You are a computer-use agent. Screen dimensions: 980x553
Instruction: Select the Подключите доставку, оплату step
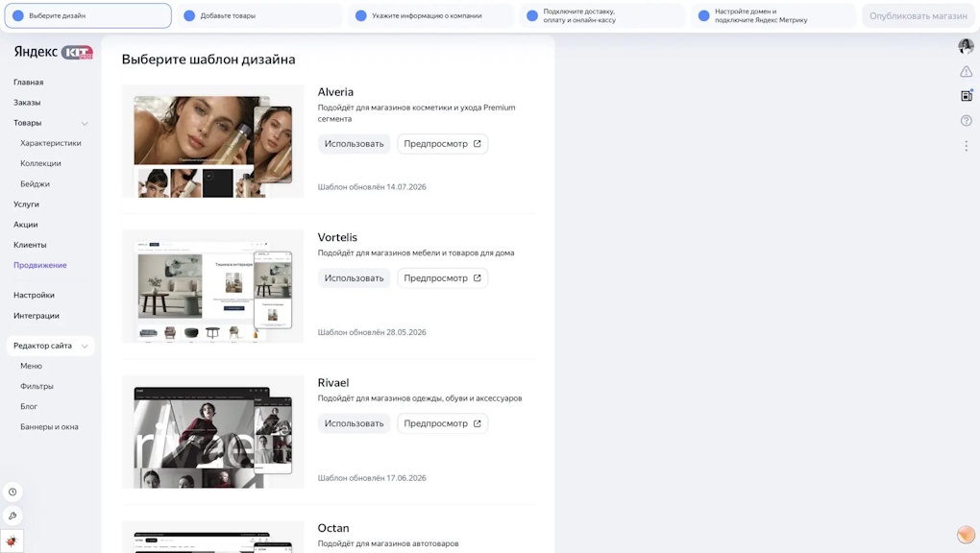point(602,15)
